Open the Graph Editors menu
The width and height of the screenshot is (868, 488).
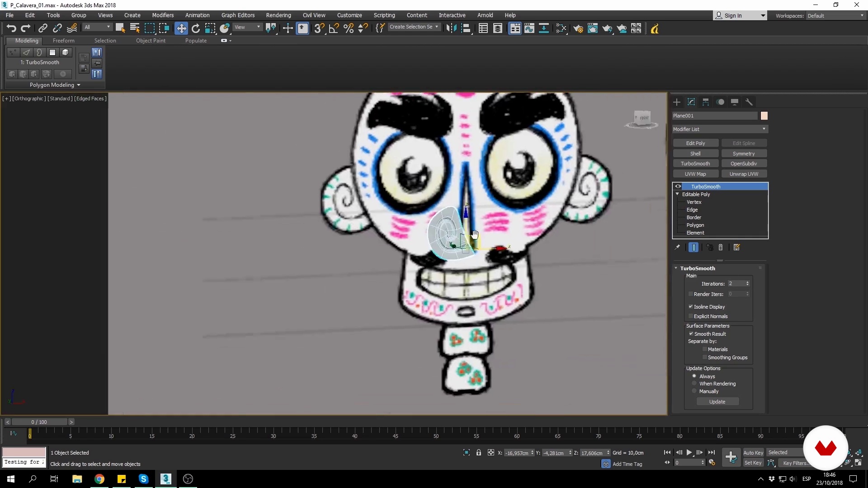coord(238,15)
